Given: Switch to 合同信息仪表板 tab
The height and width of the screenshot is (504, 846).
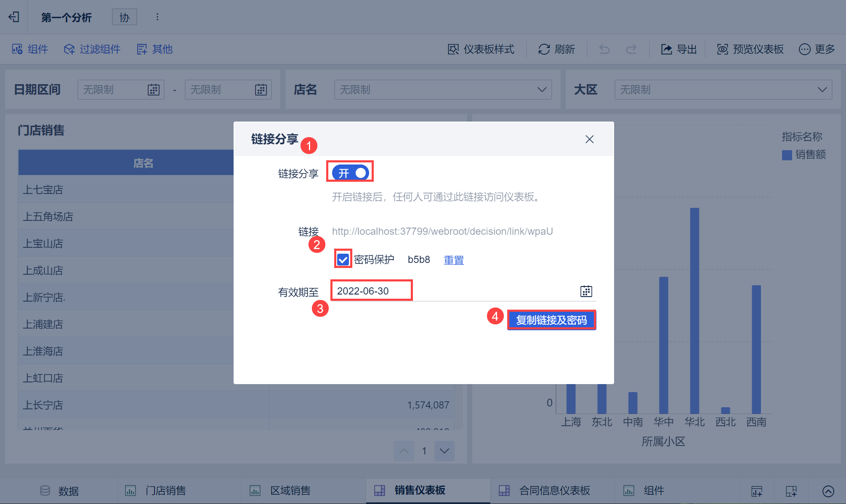Looking at the screenshot, I should [554, 491].
